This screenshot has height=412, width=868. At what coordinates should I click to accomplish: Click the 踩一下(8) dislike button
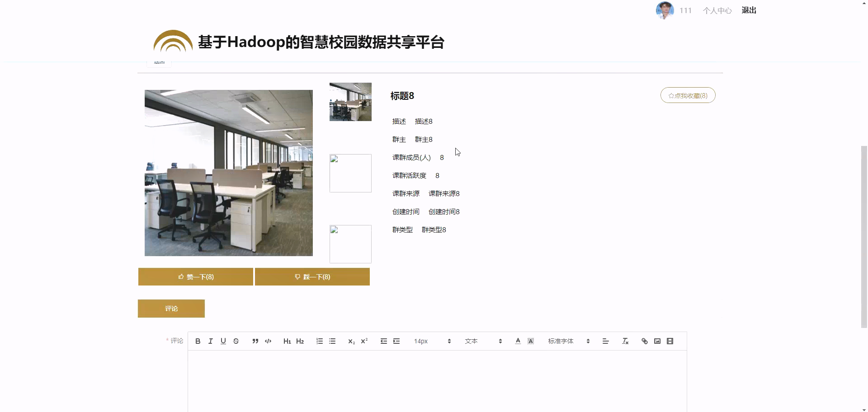312,277
